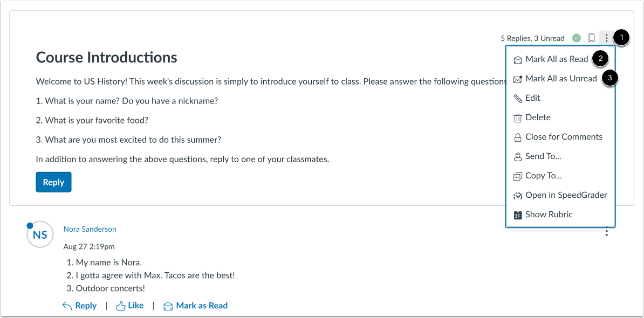Click the NS avatar circle
The image size is (644, 318).
click(40, 234)
